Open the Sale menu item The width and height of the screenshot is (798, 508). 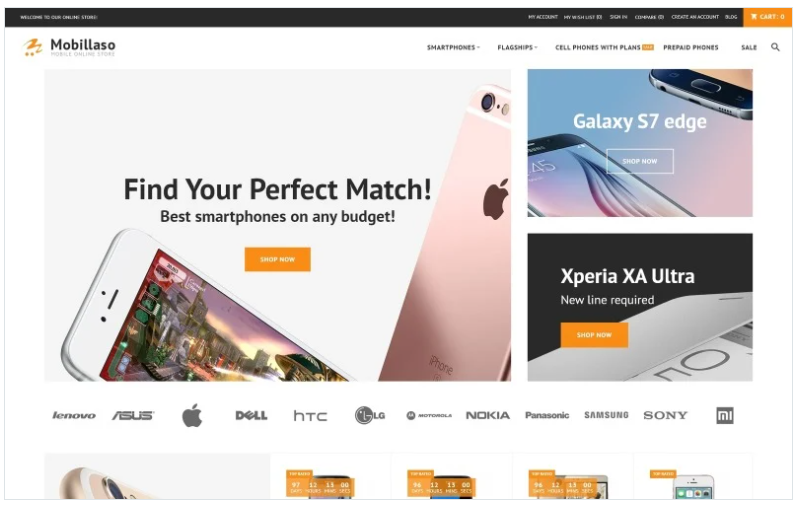pyautogui.click(x=749, y=47)
